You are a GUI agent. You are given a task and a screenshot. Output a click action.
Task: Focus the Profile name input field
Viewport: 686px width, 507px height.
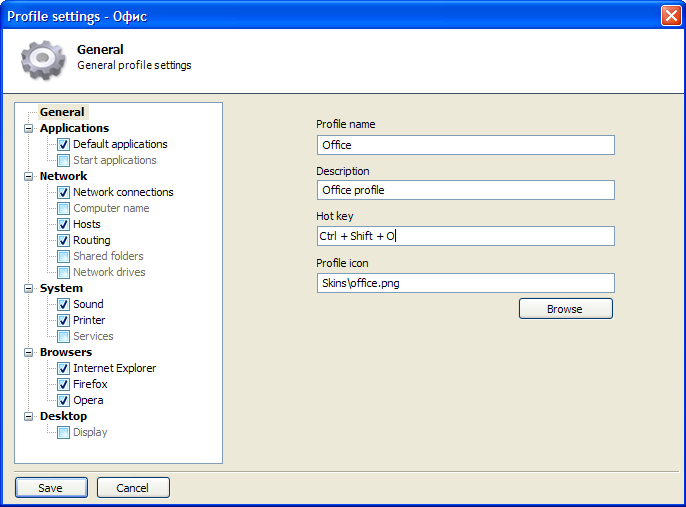coord(466,145)
